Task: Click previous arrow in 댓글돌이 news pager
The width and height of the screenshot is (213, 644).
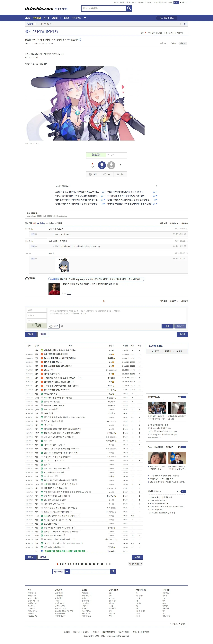Action: (68, 293)
